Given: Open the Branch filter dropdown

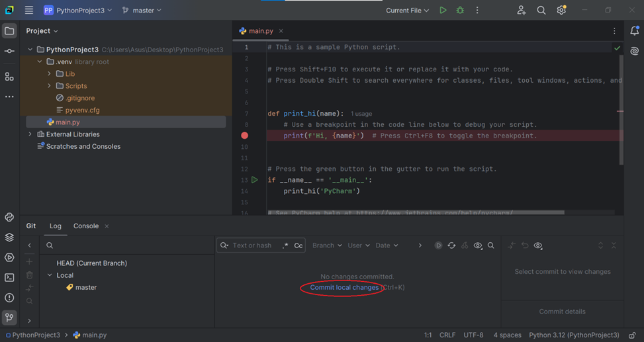Looking at the screenshot, I should click(327, 245).
